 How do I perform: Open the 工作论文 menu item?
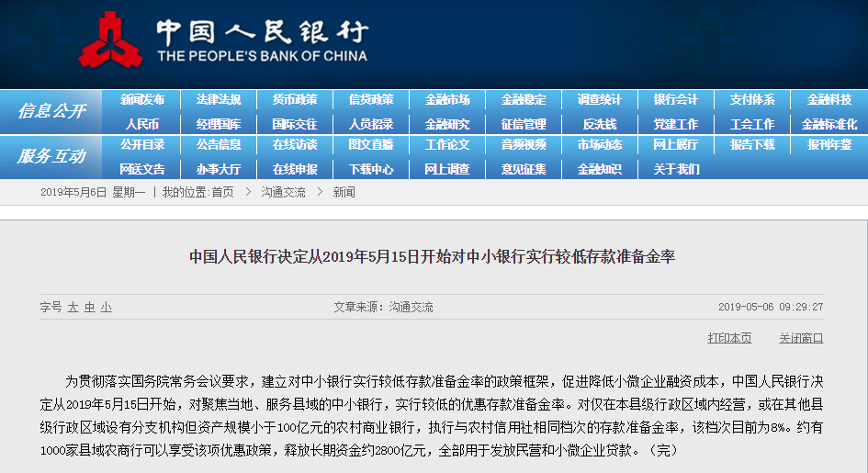(447, 144)
